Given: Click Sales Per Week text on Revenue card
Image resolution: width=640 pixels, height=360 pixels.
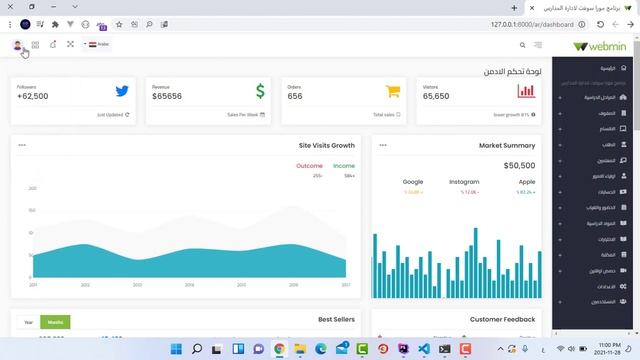Looking at the screenshot, I should [242, 115].
